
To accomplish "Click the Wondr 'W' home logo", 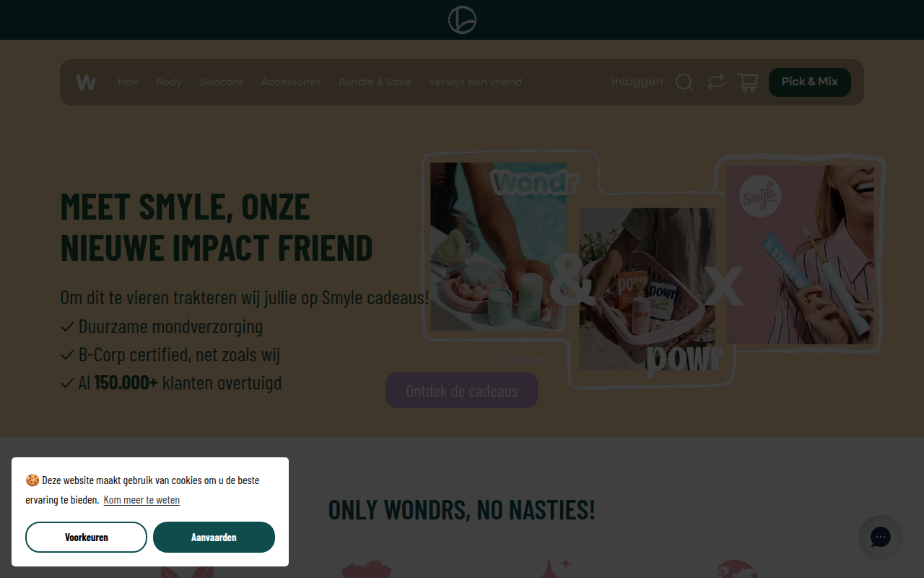I will 86,82.
